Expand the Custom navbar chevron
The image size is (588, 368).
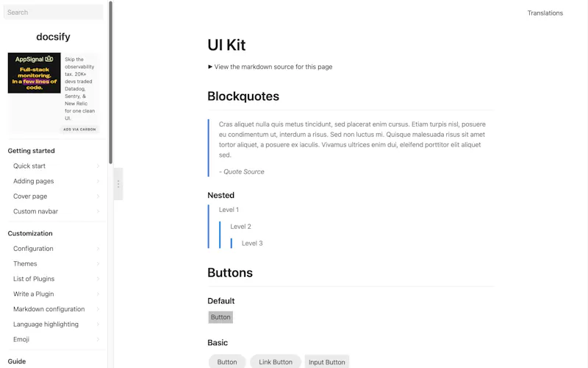click(98, 211)
